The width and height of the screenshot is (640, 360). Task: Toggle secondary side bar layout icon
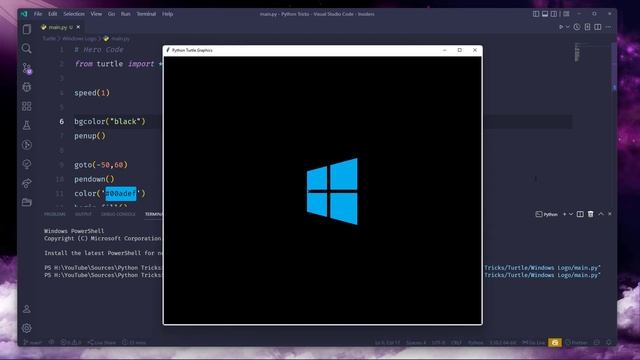[554, 14]
